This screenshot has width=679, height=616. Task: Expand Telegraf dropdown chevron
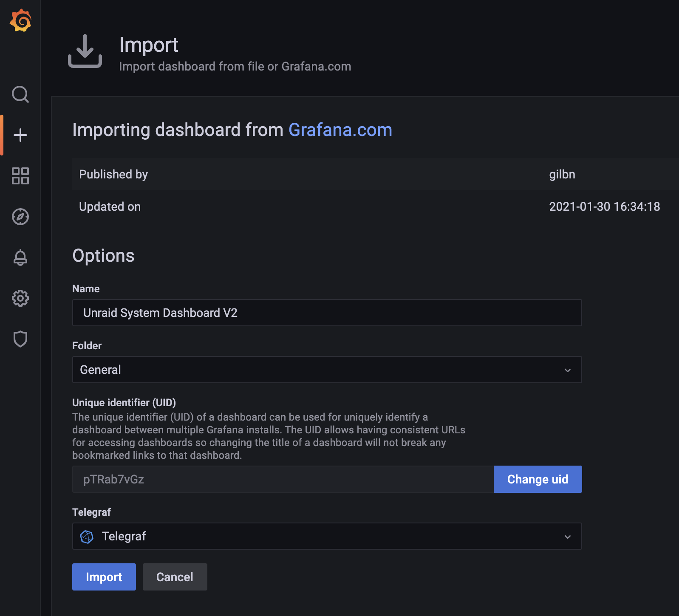coord(568,537)
